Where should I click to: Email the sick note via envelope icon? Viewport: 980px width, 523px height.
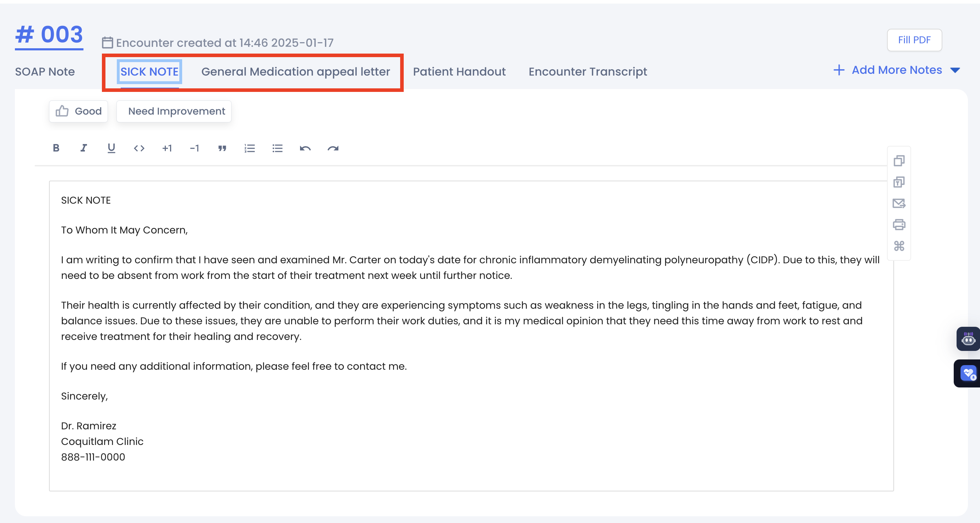(x=899, y=203)
